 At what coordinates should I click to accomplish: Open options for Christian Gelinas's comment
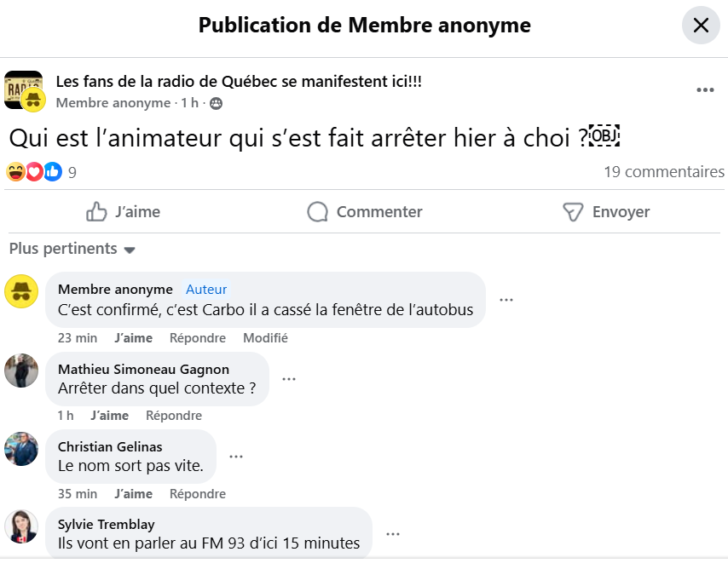click(x=236, y=457)
